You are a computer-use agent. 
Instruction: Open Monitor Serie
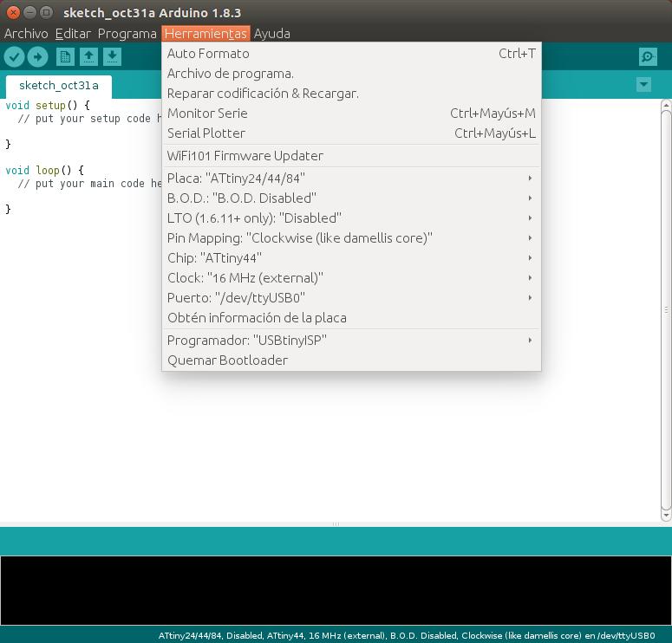click(351, 114)
